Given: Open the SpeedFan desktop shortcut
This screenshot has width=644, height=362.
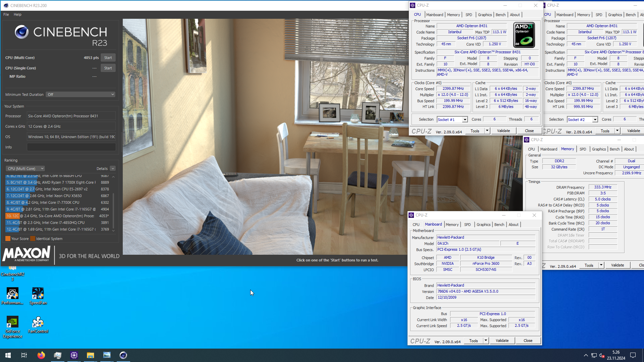Looking at the screenshot, I should tap(38, 296).
